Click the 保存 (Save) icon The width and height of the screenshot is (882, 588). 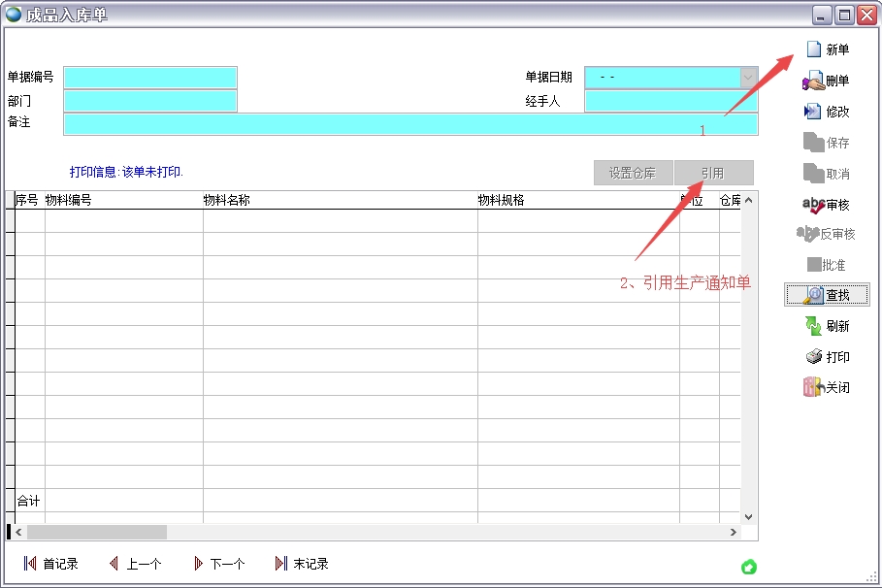point(830,142)
